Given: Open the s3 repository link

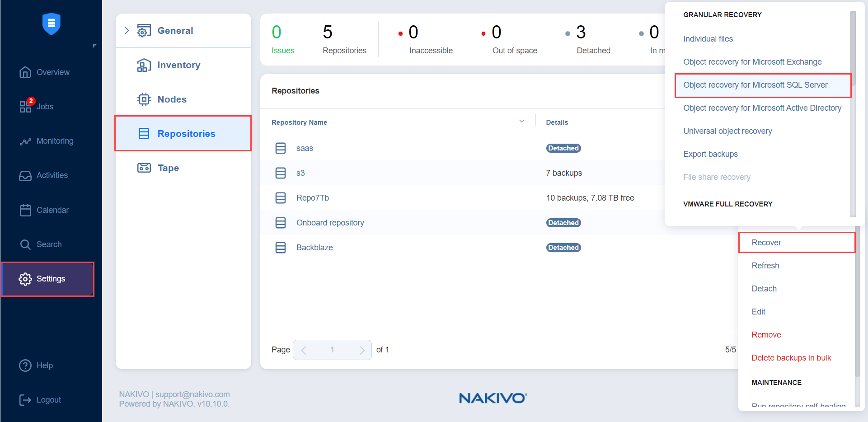Looking at the screenshot, I should [x=300, y=173].
